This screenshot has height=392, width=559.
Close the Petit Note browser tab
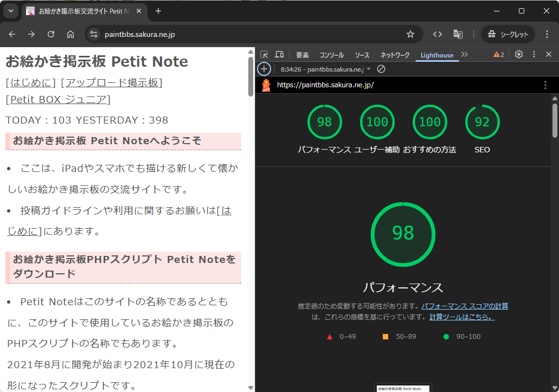click(x=139, y=11)
